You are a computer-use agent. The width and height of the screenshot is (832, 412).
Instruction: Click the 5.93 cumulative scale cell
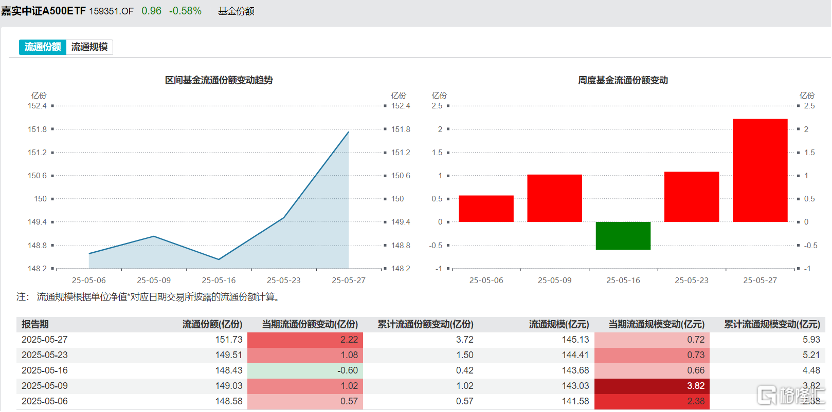tap(811, 340)
